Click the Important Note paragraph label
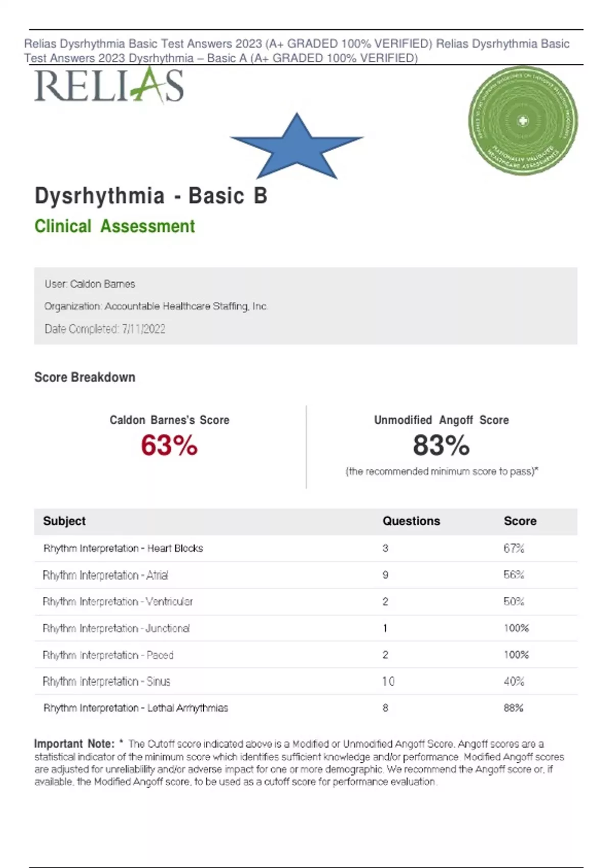This screenshot has height=868, width=613. (75, 744)
